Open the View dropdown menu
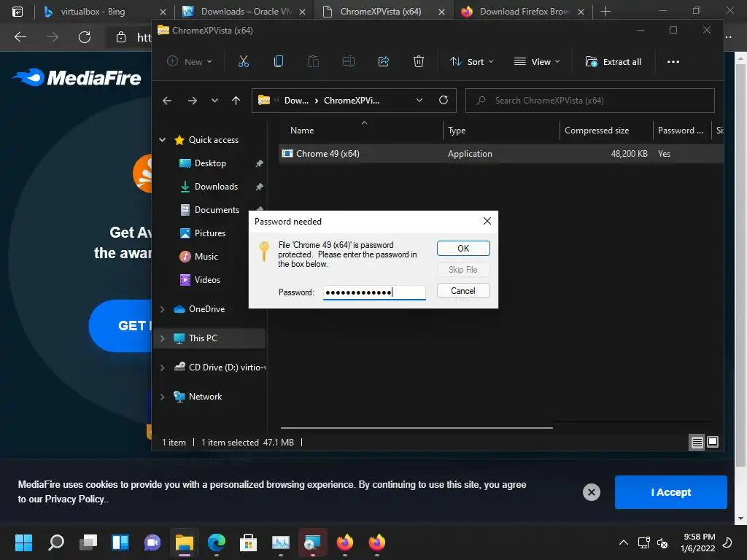The width and height of the screenshot is (747, 560). (537, 61)
